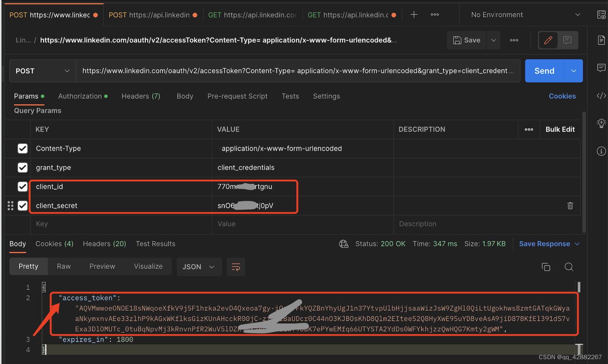Open the request Headers (7) tab
This screenshot has height=364, width=608.
coord(141,96)
